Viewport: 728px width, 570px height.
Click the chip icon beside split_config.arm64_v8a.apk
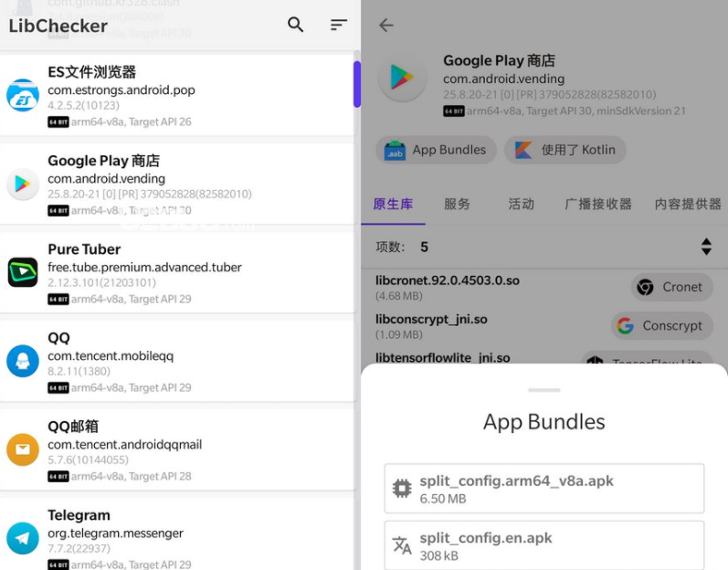pos(402,489)
